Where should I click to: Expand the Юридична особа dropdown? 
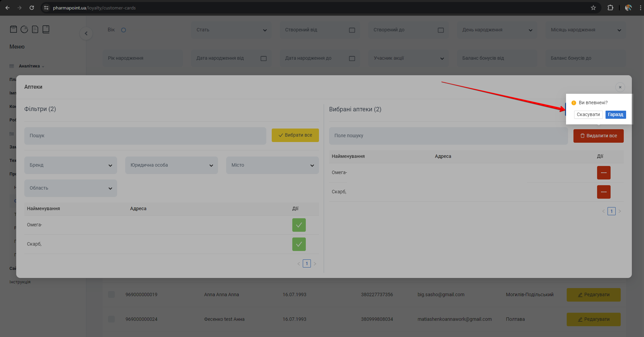coord(171,165)
